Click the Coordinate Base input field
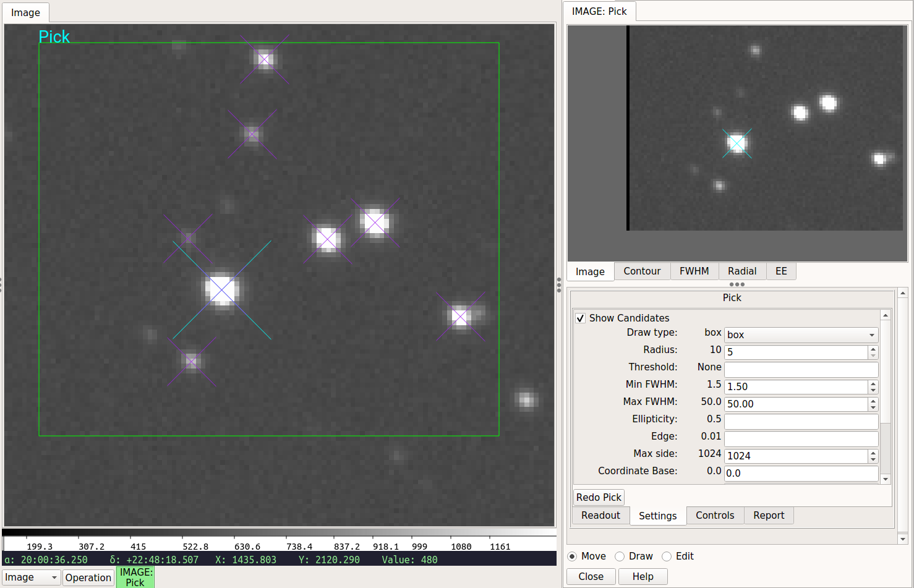The height and width of the screenshot is (588, 914). (x=801, y=473)
